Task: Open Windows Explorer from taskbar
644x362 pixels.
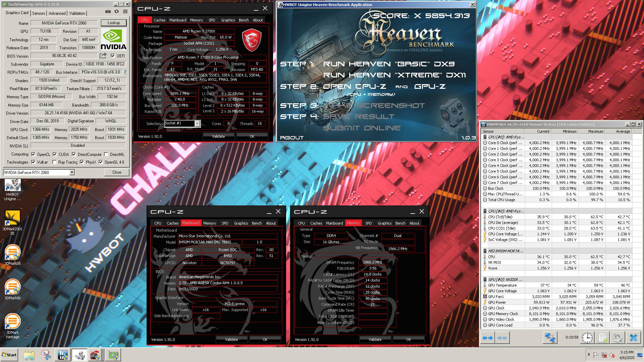Action: (29, 355)
